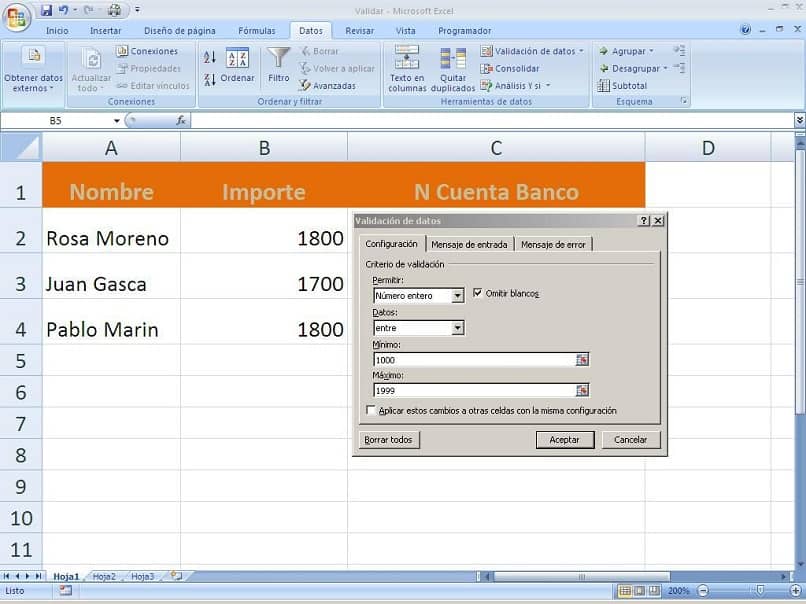Screen dimensions: 806x604
Task: Open the Office button menu
Action: tap(16, 16)
